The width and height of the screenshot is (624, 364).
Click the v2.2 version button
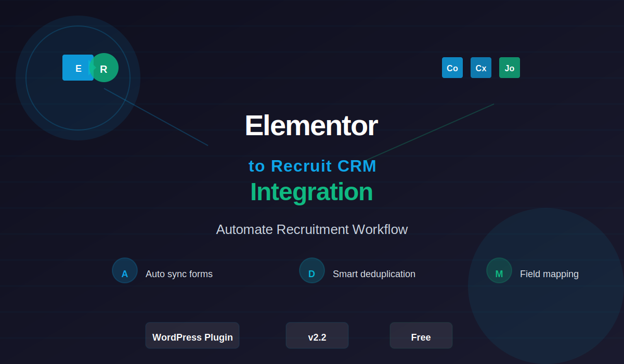click(x=317, y=335)
